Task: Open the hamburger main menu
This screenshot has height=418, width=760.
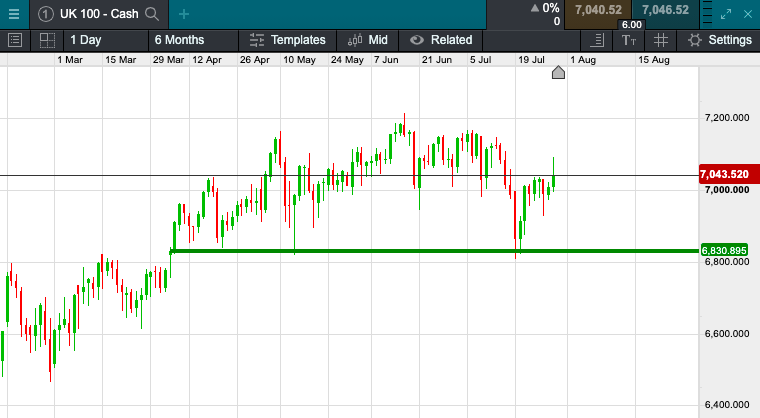Action: coord(13,13)
